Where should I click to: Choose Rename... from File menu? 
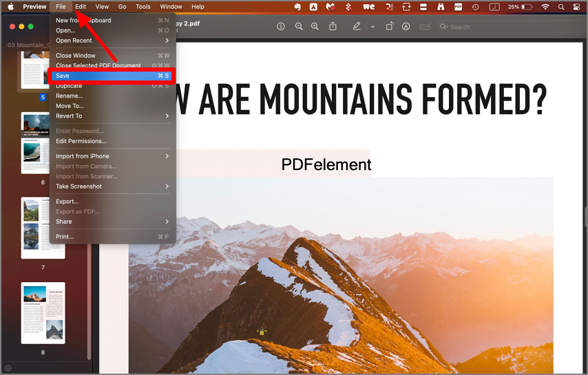(x=112, y=96)
